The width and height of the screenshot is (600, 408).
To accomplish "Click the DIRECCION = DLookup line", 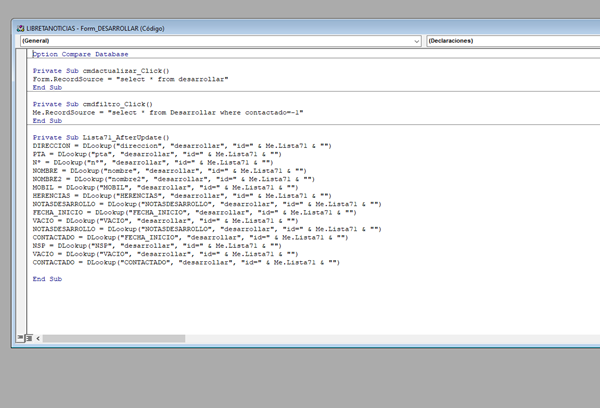I will point(182,146).
